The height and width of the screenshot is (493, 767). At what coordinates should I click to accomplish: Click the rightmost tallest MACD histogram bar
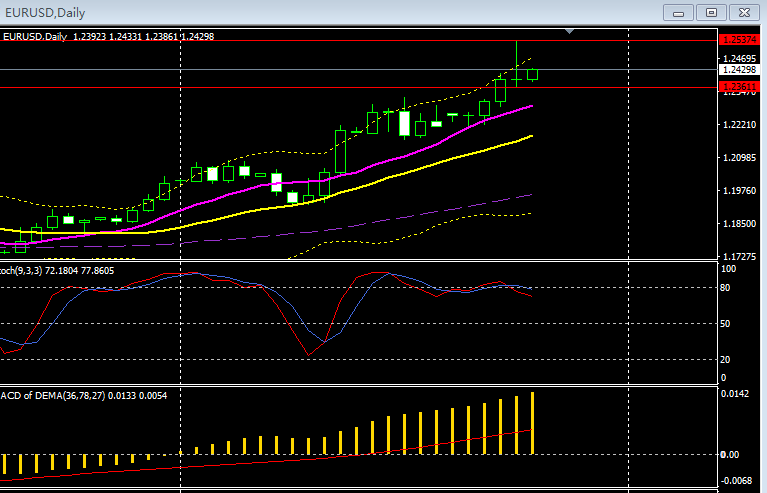pyautogui.click(x=533, y=422)
